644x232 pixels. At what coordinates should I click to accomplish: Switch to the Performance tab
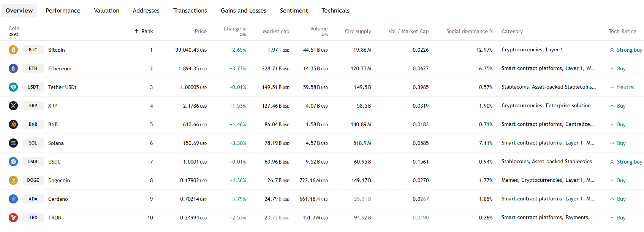coord(63,11)
